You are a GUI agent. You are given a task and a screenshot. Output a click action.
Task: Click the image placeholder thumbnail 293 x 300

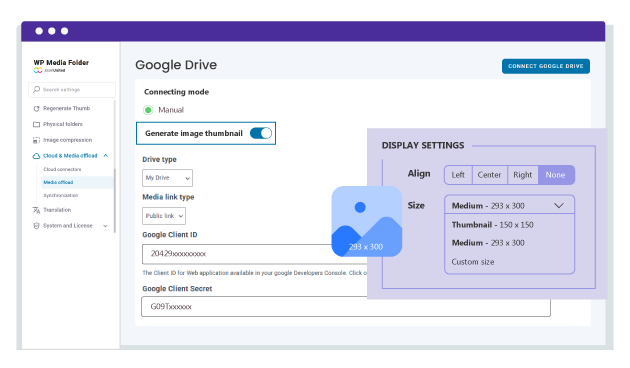[366, 221]
